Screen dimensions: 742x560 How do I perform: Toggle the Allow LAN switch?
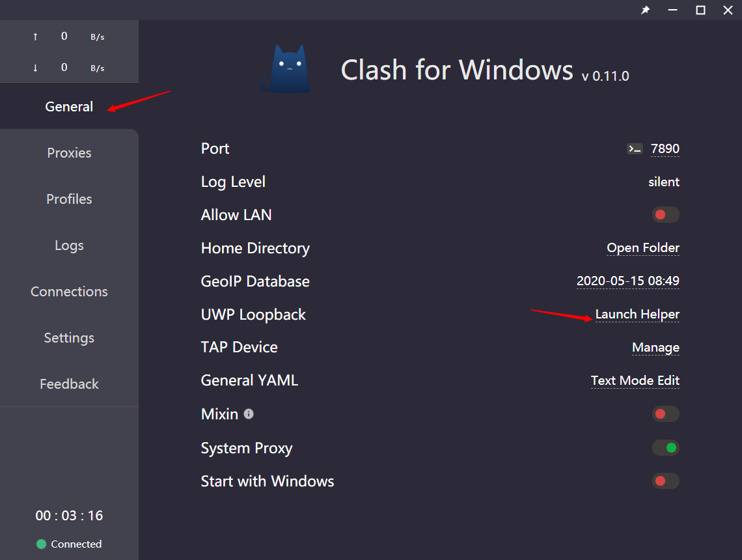665,215
